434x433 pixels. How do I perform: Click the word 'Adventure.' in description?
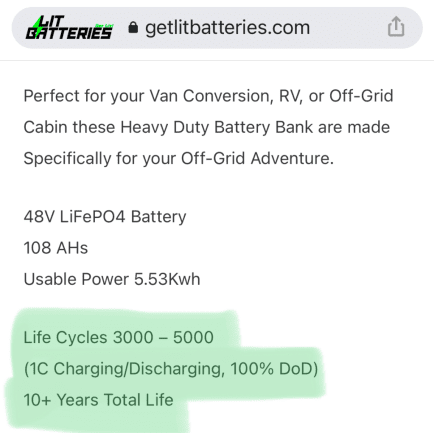point(292,158)
